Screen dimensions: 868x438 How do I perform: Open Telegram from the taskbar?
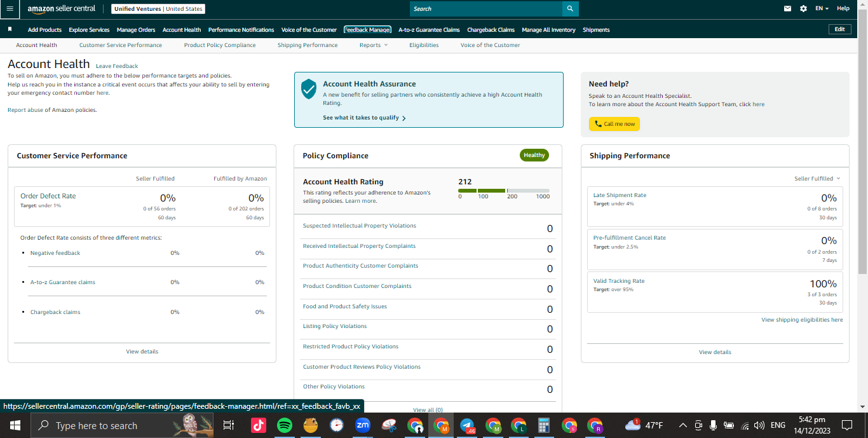pyautogui.click(x=467, y=425)
